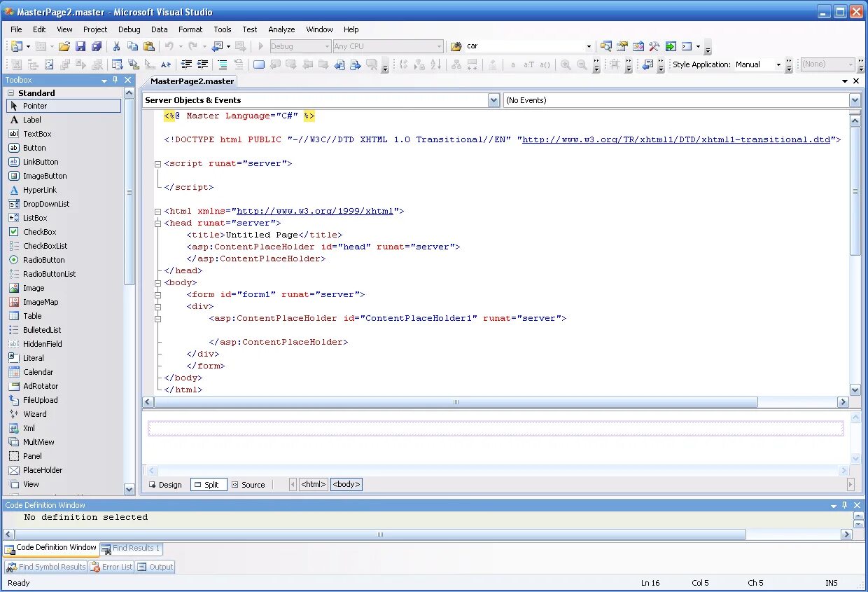Screen dimensions: 868x592
Task: Click the Paste clipboard icon
Action: tap(148, 46)
